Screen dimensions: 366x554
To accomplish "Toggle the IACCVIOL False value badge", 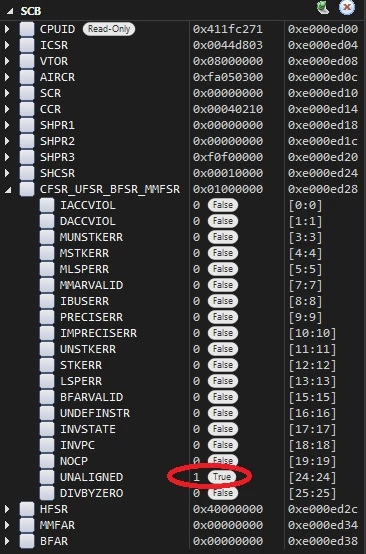I will tap(223, 205).
